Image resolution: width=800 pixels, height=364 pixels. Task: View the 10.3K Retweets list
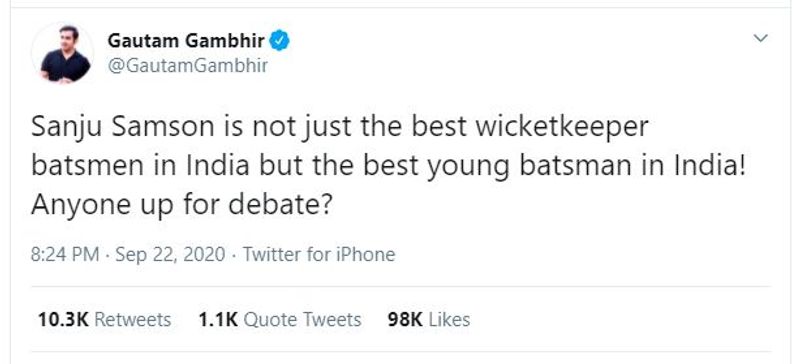(105, 320)
